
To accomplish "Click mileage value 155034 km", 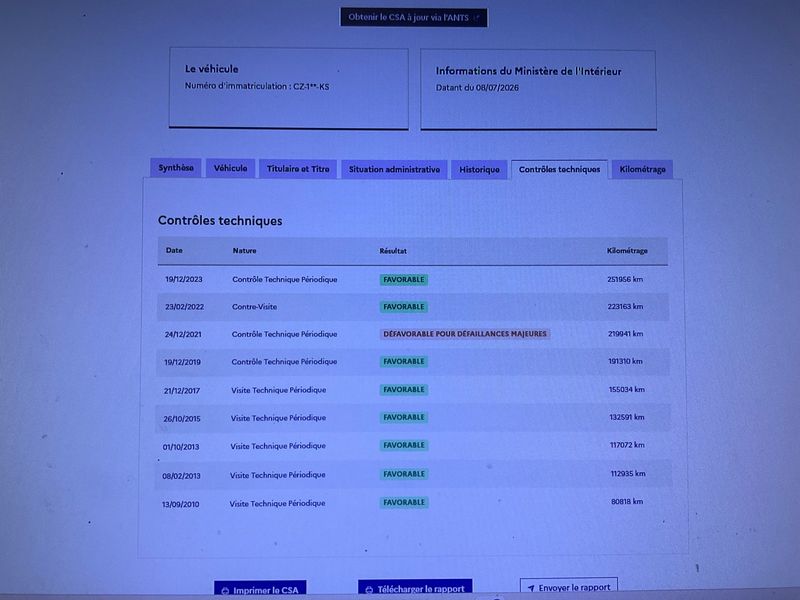I will click(627, 390).
